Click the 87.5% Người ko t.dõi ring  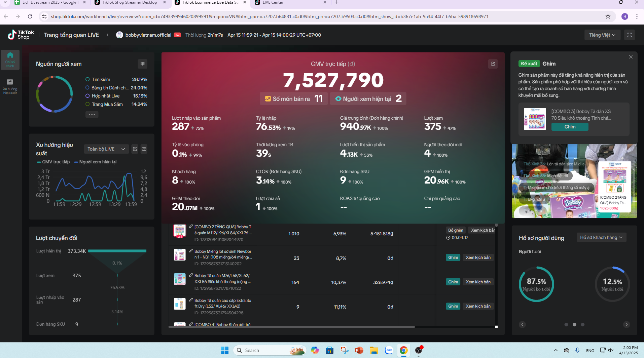click(x=536, y=284)
